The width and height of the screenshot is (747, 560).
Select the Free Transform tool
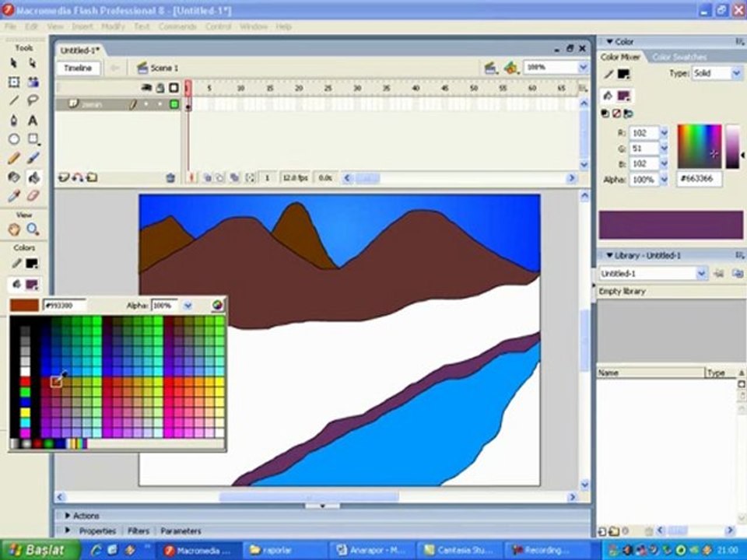[14, 82]
